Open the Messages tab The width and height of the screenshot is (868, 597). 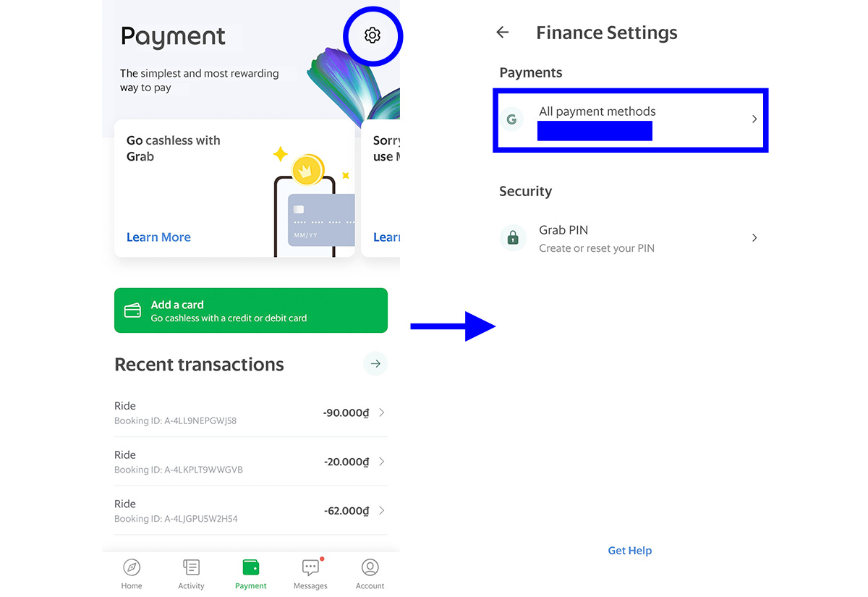[310, 575]
